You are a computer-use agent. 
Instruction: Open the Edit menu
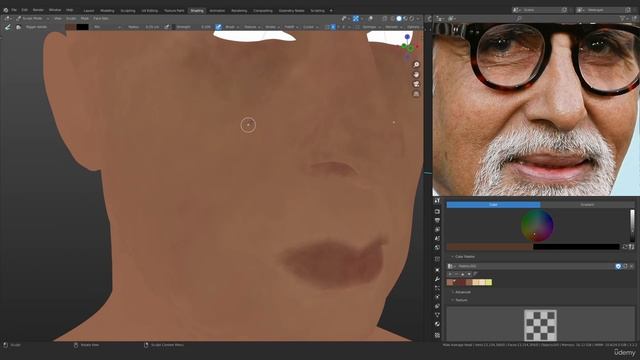click(x=24, y=10)
